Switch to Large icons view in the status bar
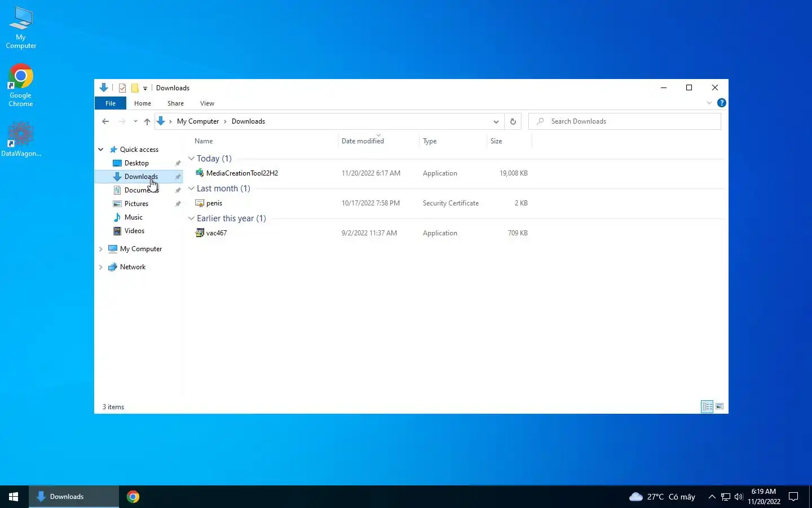 tap(720, 406)
